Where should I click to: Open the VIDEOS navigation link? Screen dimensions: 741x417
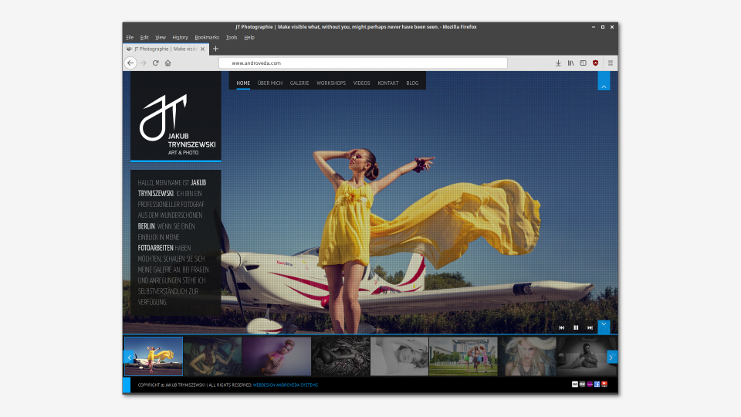[362, 83]
